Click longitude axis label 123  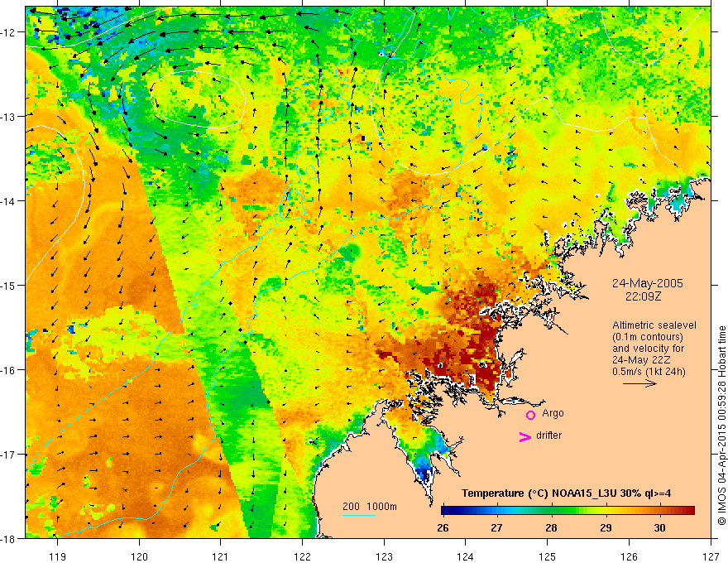384,556
